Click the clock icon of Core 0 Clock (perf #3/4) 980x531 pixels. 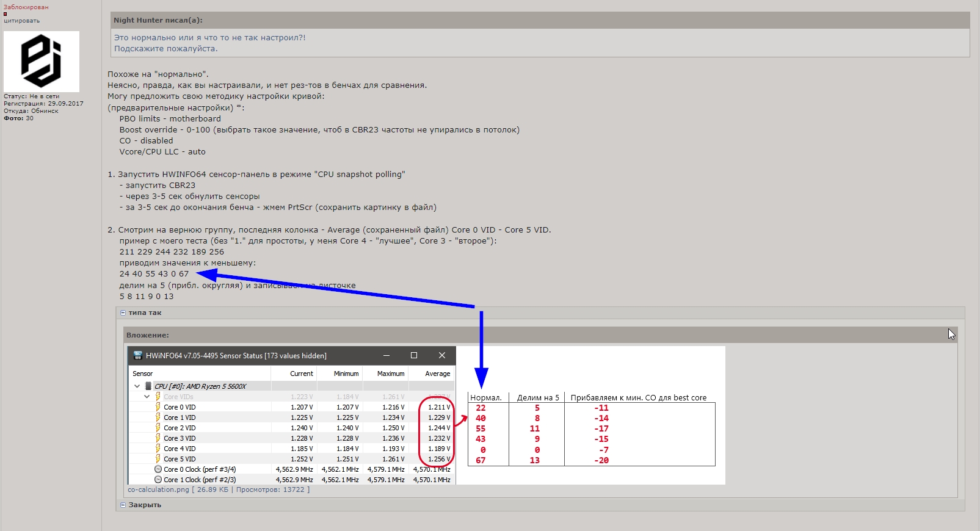click(x=158, y=469)
